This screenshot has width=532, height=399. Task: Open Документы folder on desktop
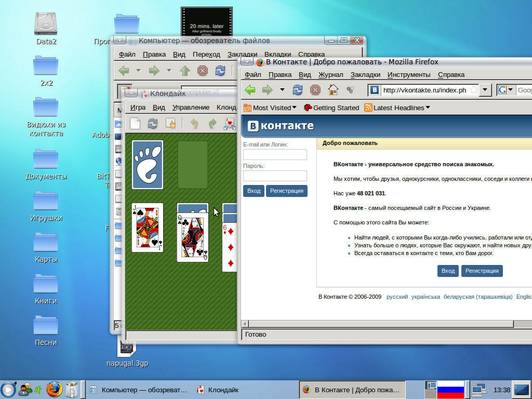(46, 165)
